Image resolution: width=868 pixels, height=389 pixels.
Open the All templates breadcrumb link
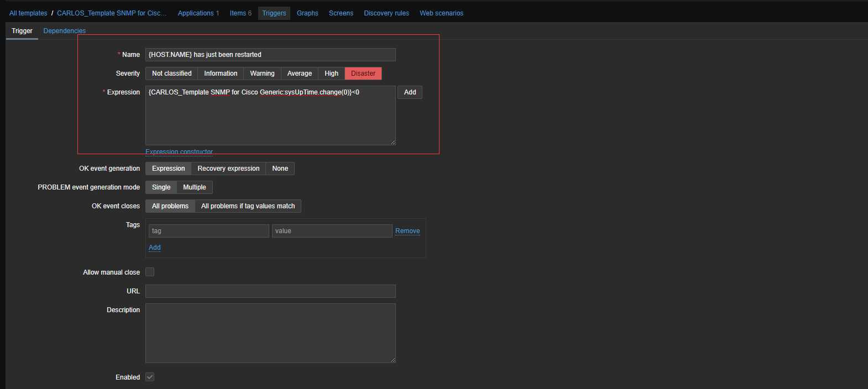click(x=28, y=13)
